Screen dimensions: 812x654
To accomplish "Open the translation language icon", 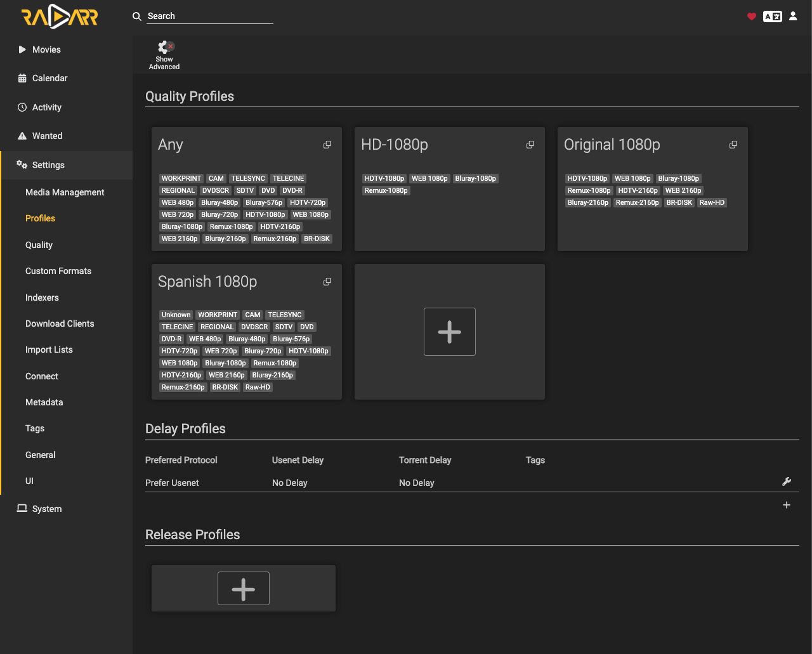I will point(773,16).
